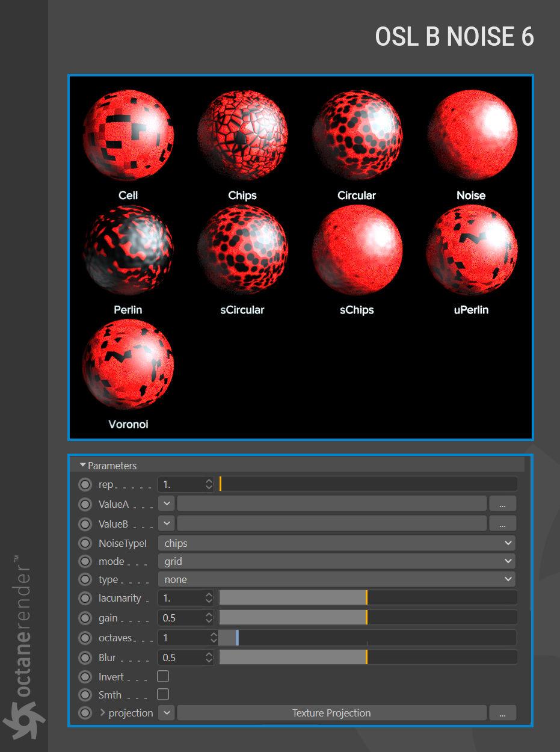Enable the Smth checkbox
560x752 pixels.
(163, 694)
